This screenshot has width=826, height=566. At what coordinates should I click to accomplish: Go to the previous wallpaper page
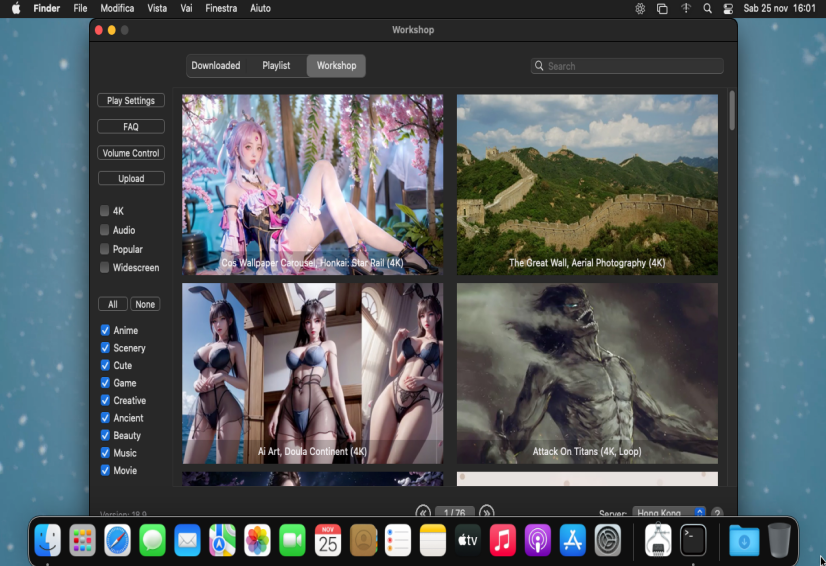pos(422,512)
